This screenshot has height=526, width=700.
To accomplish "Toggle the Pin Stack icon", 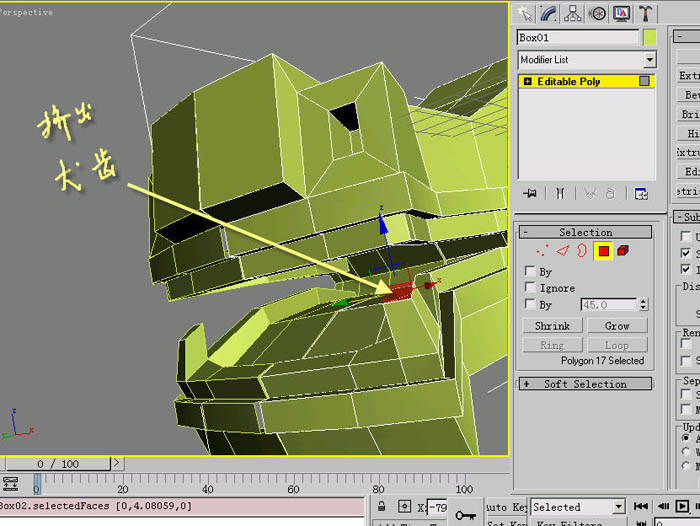I will (530, 194).
